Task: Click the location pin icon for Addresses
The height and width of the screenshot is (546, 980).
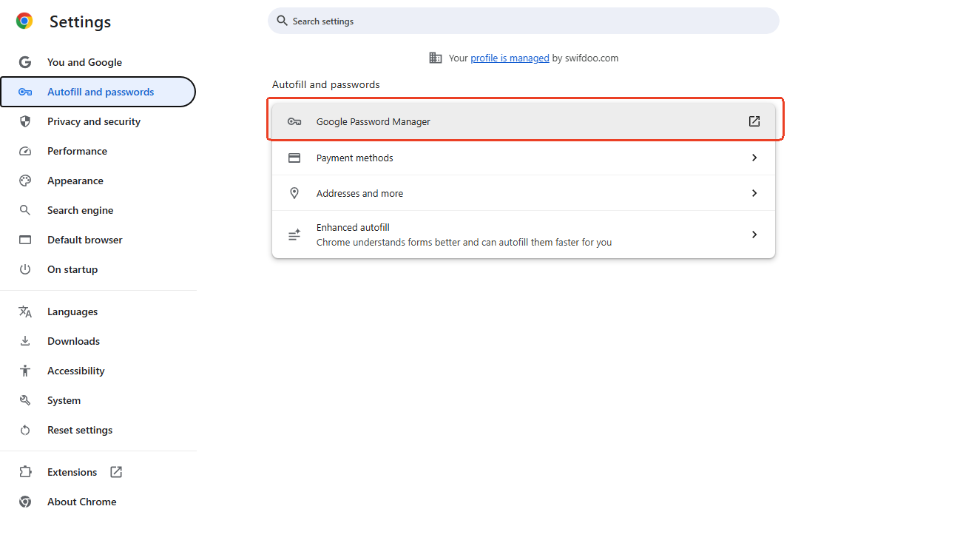Action: (x=294, y=193)
